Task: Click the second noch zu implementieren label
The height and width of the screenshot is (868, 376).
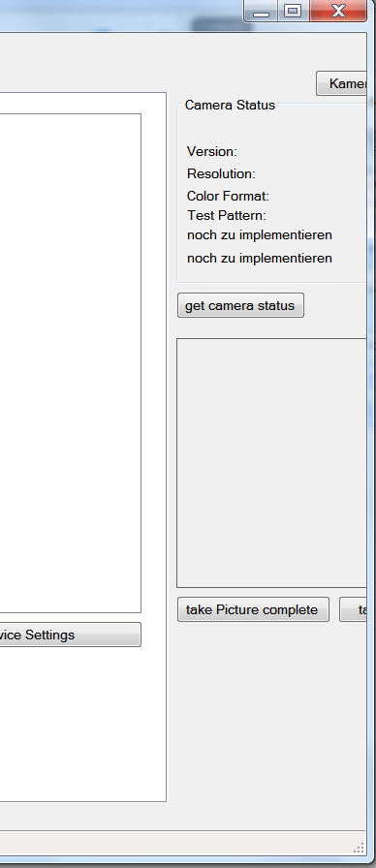Action: pyautogui.click(x=260, y=258)
